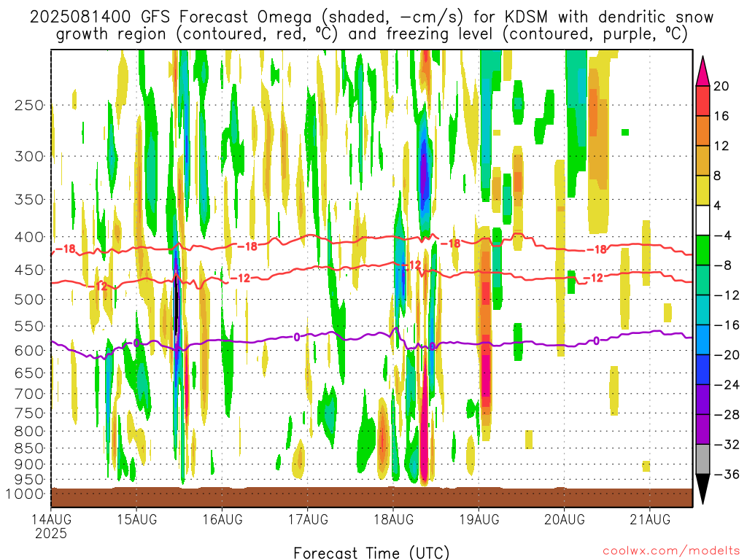This screenshot has width=747, height=560.
Task: Click the colorbar value -20 label
Action: pos(726,355)
